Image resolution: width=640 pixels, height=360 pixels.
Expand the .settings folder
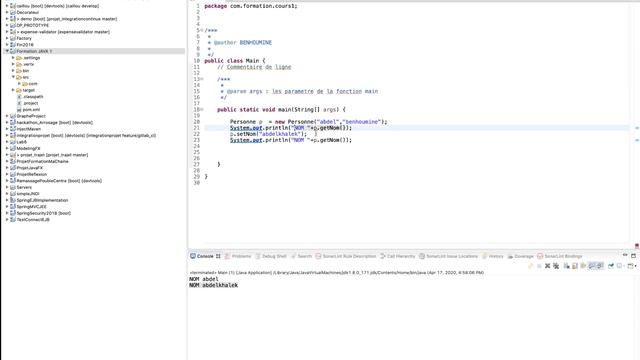[13, 58]
